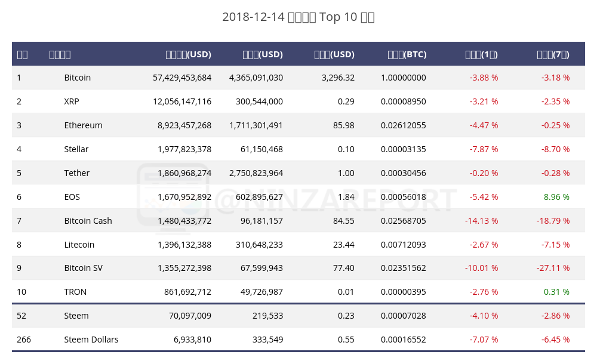Click XRP BTC price 0.00008950
Viewport: 597px width, 364px height.
coord(403,101)
